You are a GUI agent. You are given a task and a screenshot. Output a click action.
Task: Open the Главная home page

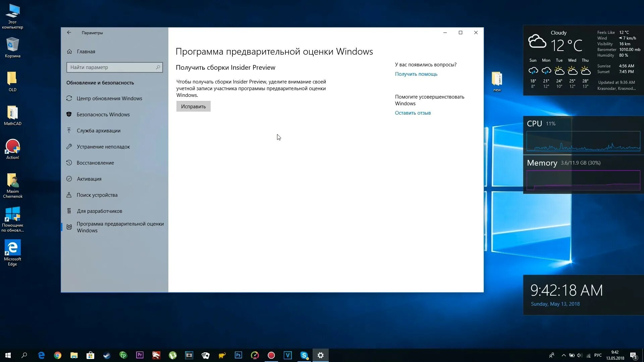tap(86, 52)
